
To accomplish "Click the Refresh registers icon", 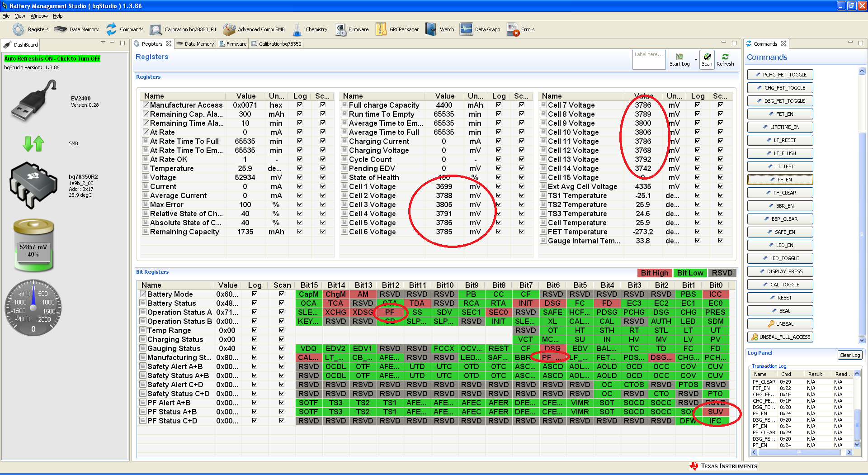I will point(725,59).
